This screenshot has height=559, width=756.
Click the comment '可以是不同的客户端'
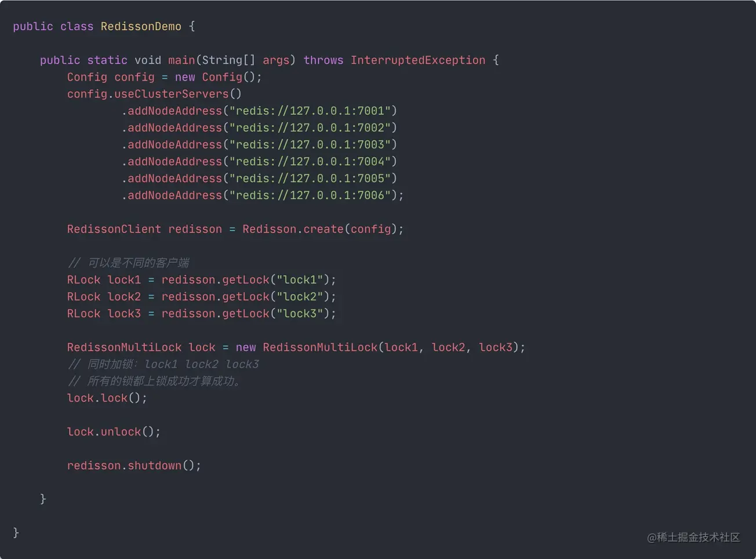pos(129,263)
